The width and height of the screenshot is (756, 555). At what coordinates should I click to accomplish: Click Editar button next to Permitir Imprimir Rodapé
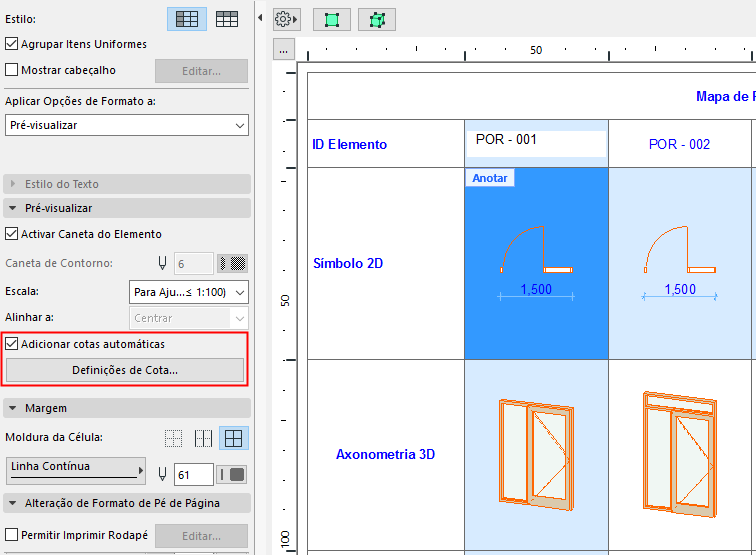(202, 536)
